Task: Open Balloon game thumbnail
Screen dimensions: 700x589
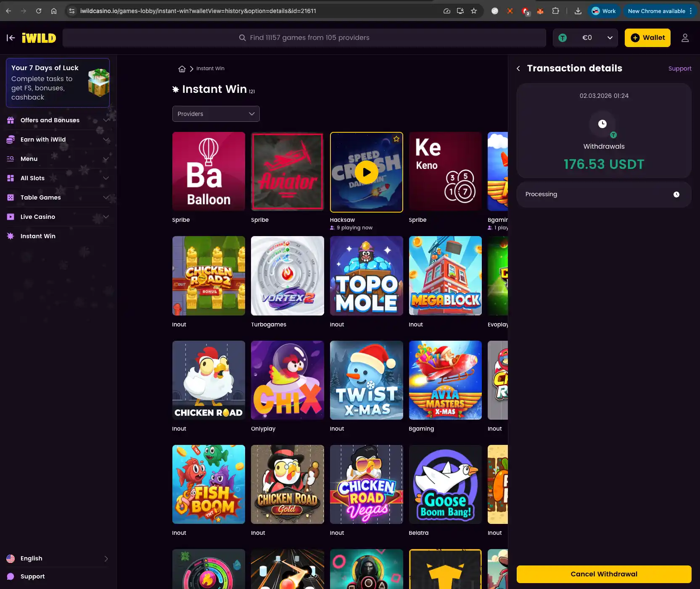Action: tap(209, 171)
